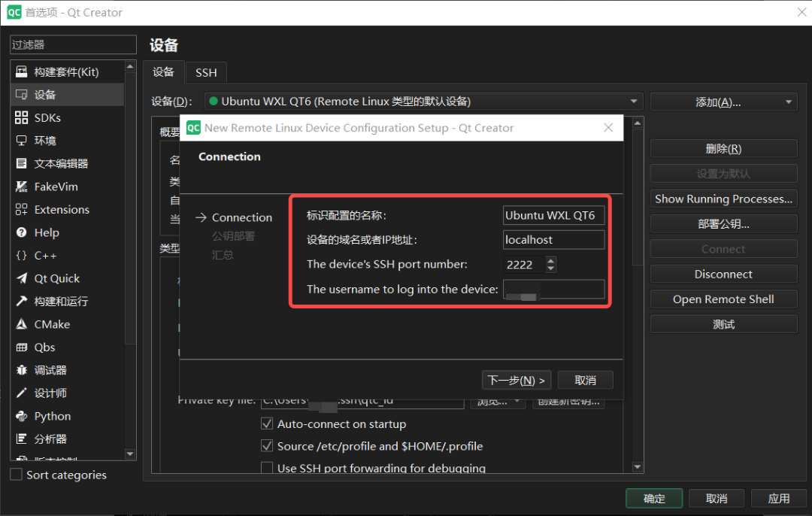Screen dimensions: 812x516
Task: Click the device panel scrollbar down arrow
Action: click(638, 467)
